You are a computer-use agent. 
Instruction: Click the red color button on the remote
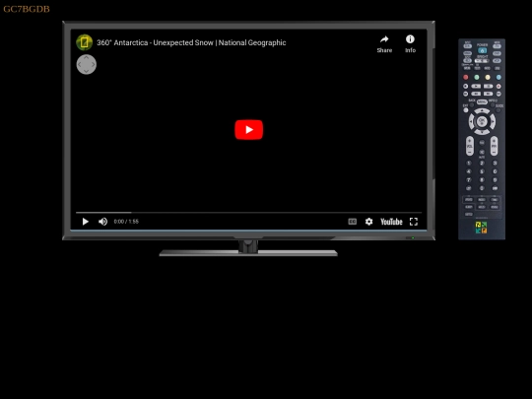coord(465,77)
